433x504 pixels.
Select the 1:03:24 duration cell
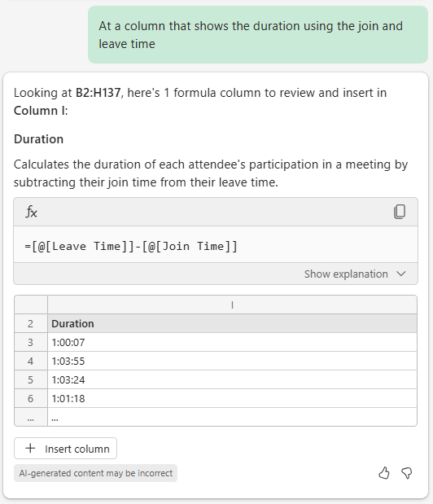point(232,379)
